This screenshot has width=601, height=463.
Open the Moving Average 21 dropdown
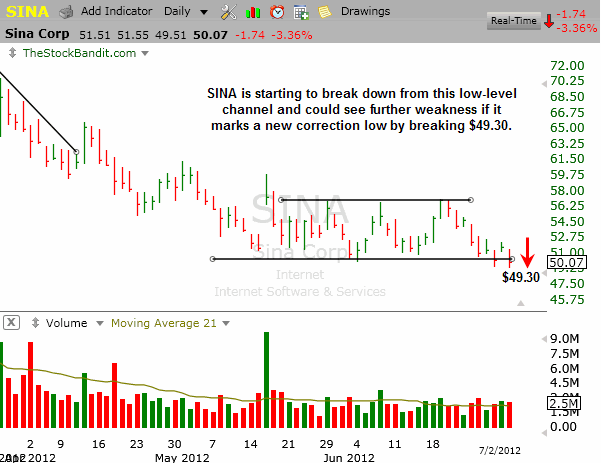coord(164,323)
